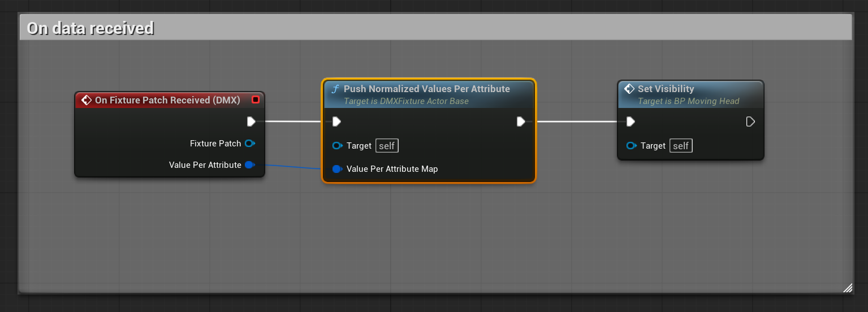Click the 'self' field on Set Visibility node
This screenshot has width=868, height=312.
pyautogui.click(x=681, y=146)
